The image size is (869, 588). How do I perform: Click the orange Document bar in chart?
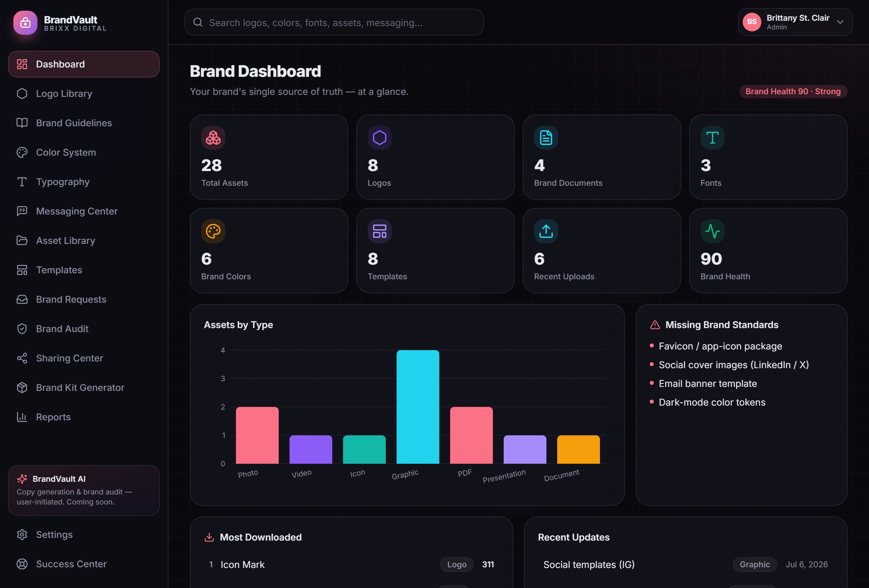tap(579, 449)
